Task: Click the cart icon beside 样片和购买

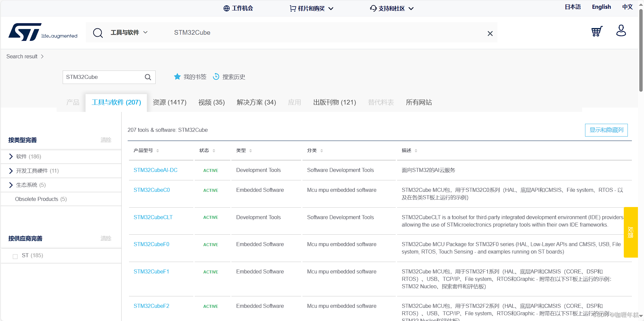Action: tap(293, 8)
